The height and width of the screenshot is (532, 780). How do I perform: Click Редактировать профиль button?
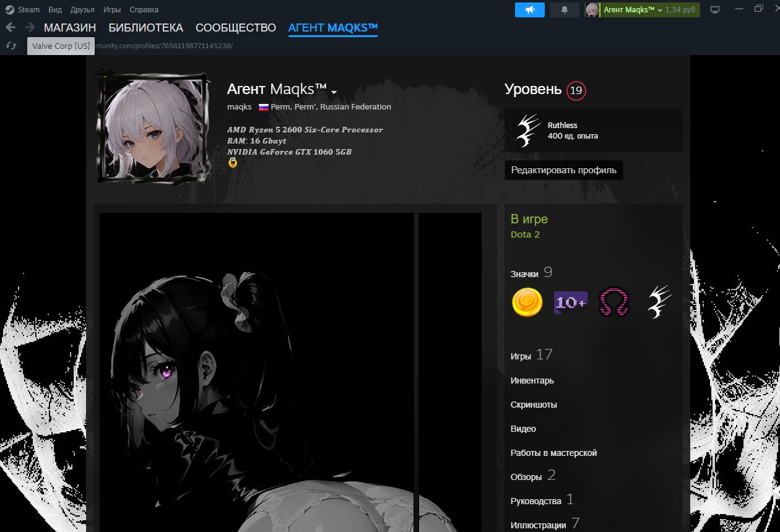[x=564, y=170]
